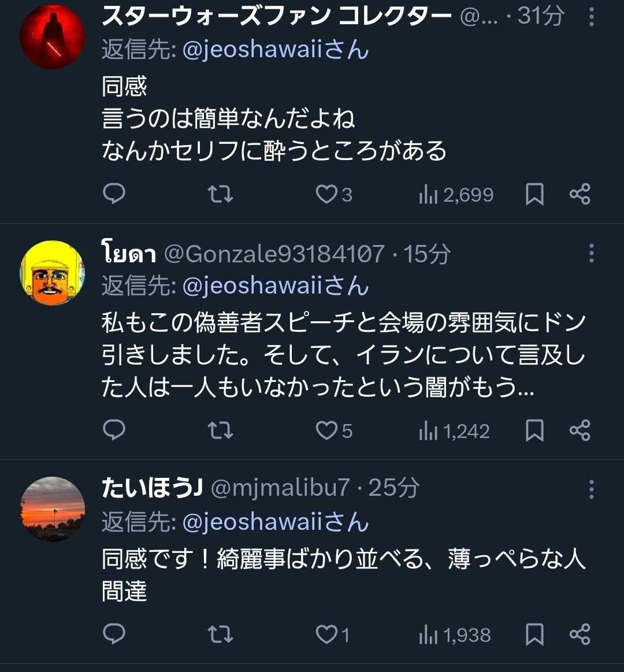
Task: Bookmark the たいほうJ tweet
Action: tap(534, 634)
